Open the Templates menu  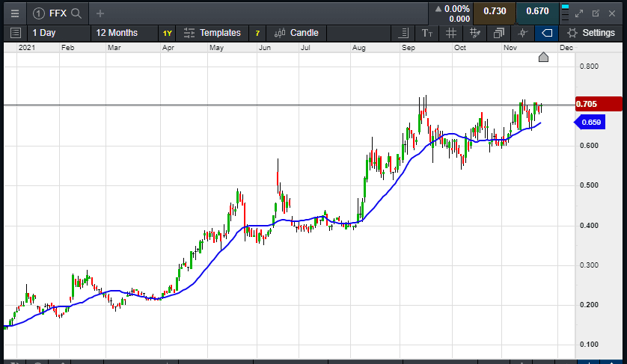(x=213, y=33)
